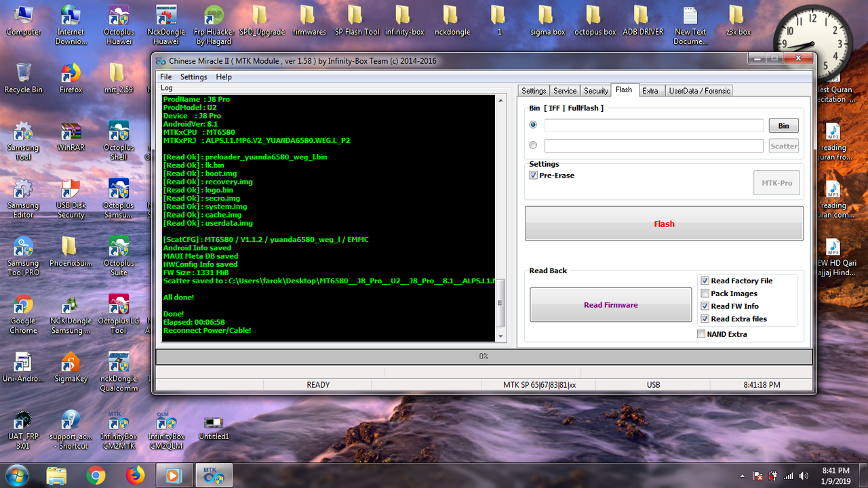The height and width of the screenshot is (488, 868).
Task: Launch Octoplus Shell shortcut
Action: [x=119, y=140]
